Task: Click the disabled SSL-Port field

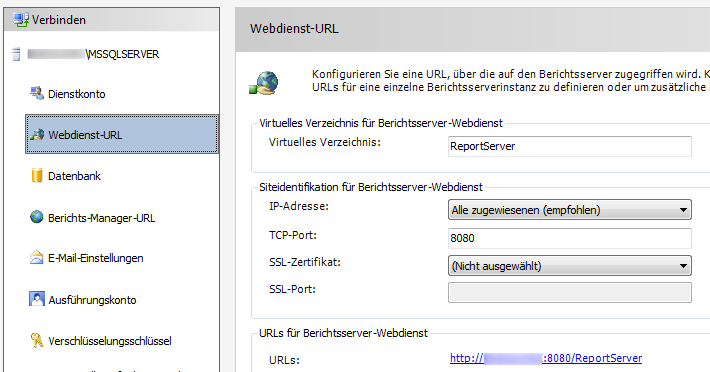Action: pyautogui.click(x=570, y=292)
